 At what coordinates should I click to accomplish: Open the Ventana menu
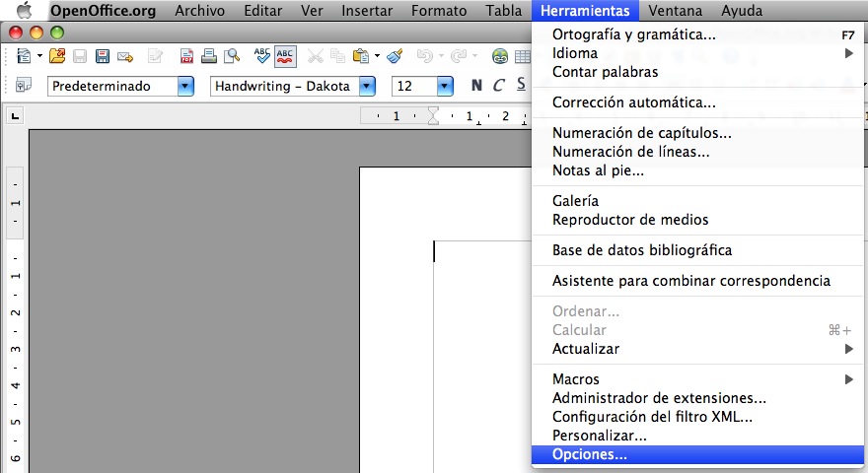coord(676,11)
